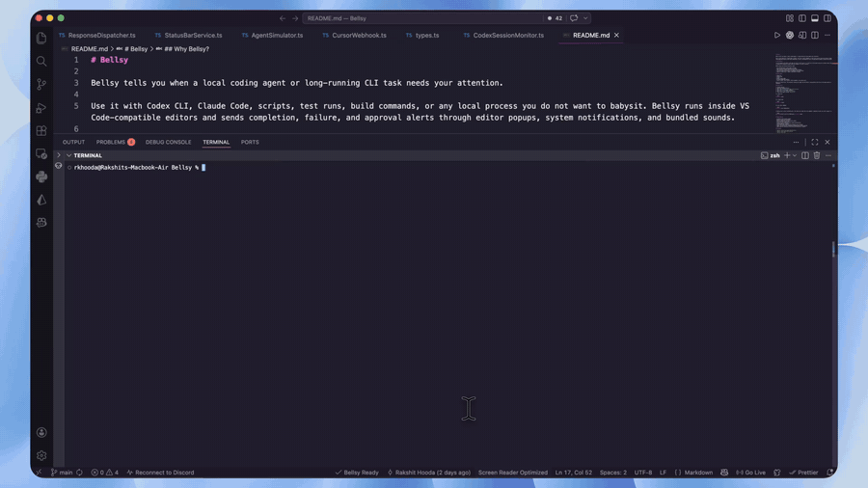Maximize the panel size
Viewport: 868px width, 488px height.
tap(815, 142)
